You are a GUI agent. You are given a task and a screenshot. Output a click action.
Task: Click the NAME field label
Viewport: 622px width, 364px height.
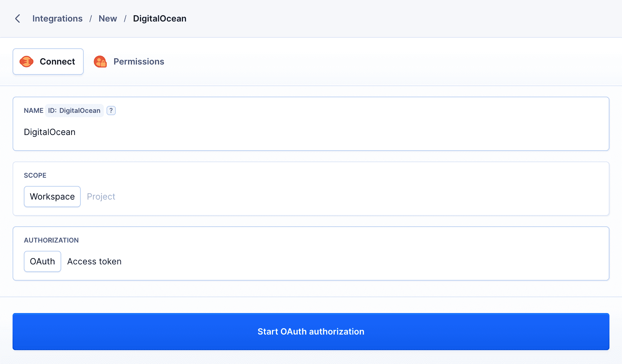33,111
